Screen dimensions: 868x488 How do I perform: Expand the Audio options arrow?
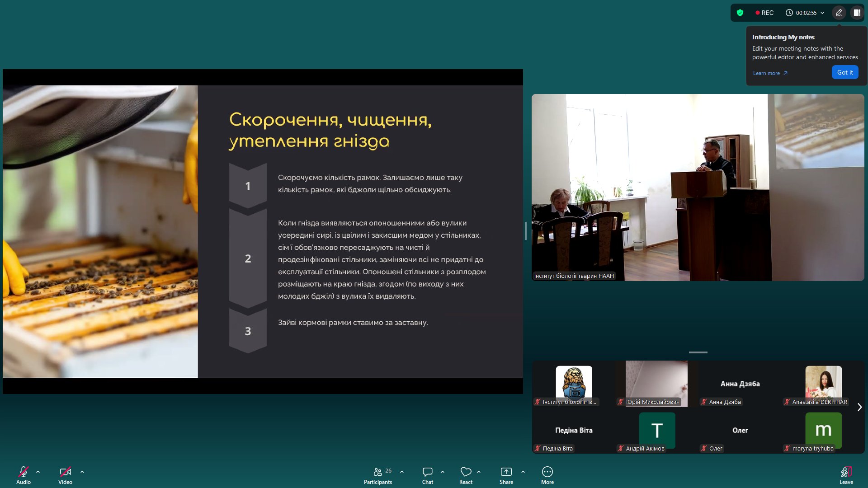click(38, 472)
